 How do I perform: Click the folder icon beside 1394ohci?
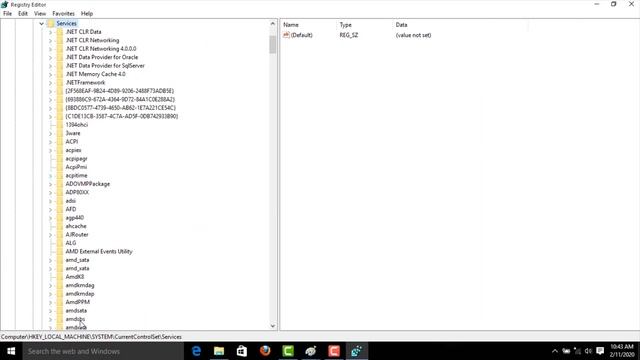tap(60, 125)
